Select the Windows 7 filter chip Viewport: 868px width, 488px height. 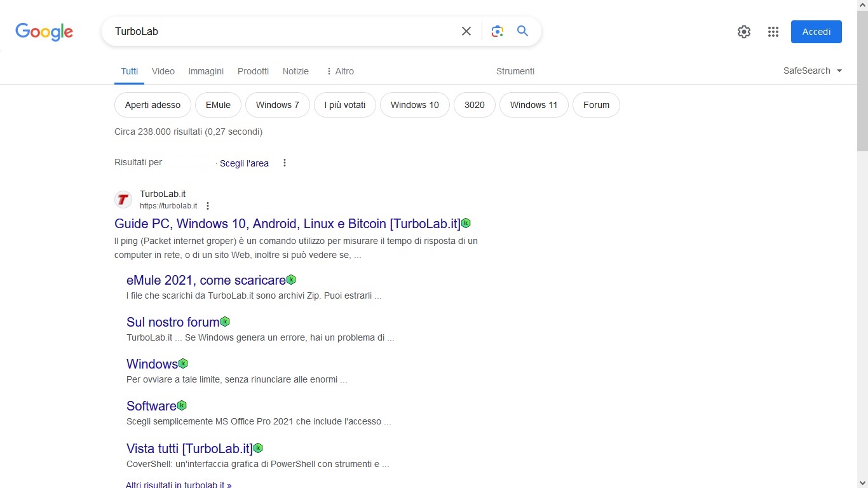(x=278, y=105)
